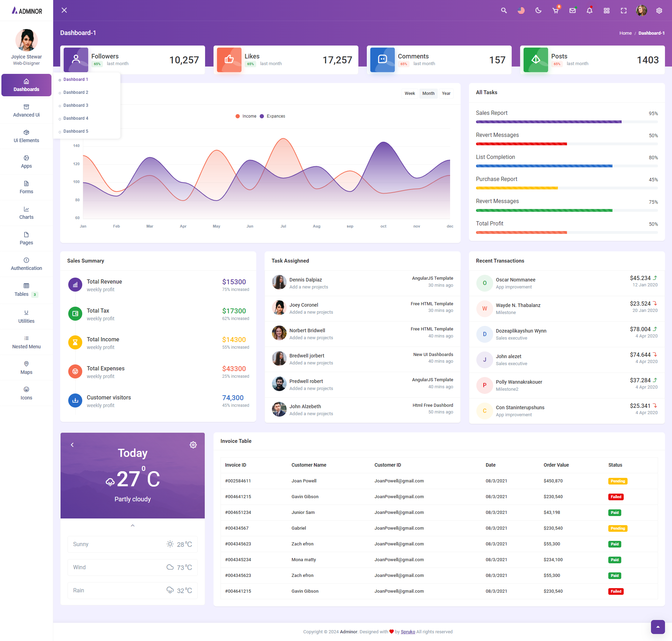The height and width of the screenshot is (641, 672).
Task: Open the notifications bell icon
Action: tap(589, 11)
